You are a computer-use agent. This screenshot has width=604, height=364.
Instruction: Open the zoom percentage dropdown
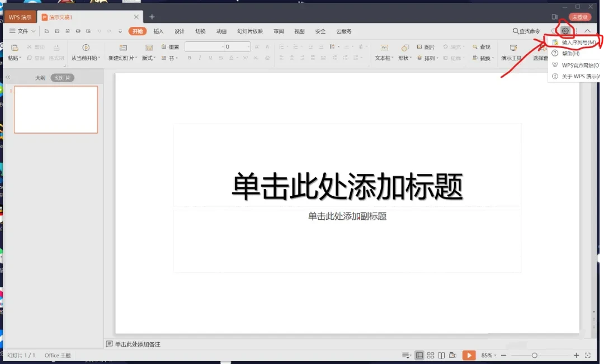pos(489,355)
